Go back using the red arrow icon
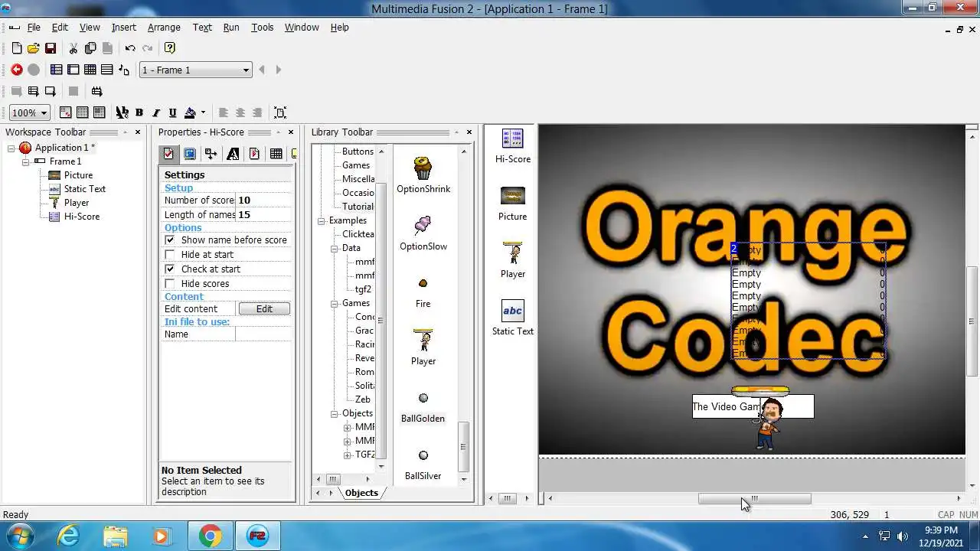Image resolution: width=980 pixels, height=551 pixels. coord(17,70)
